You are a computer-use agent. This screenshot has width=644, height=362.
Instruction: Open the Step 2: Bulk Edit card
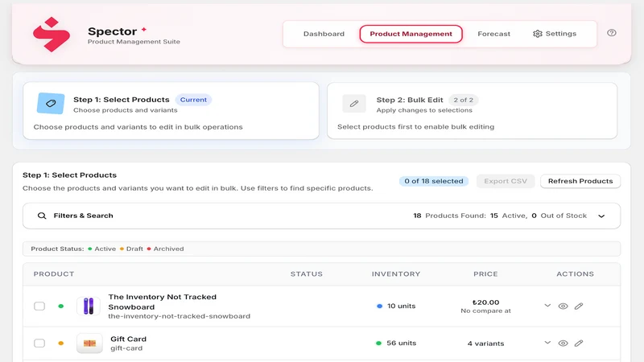point(472,111)
